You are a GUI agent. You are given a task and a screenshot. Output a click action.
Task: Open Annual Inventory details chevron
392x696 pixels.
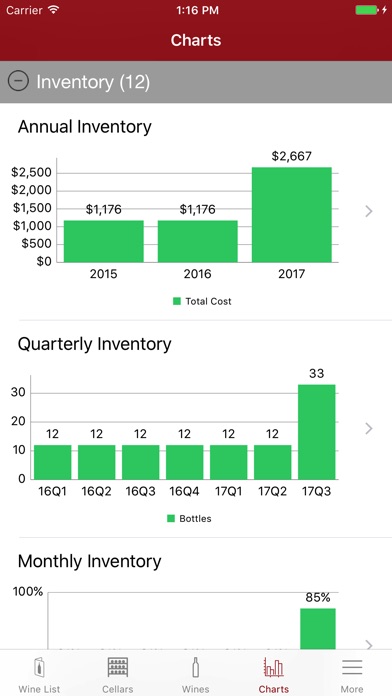[368, 211]
